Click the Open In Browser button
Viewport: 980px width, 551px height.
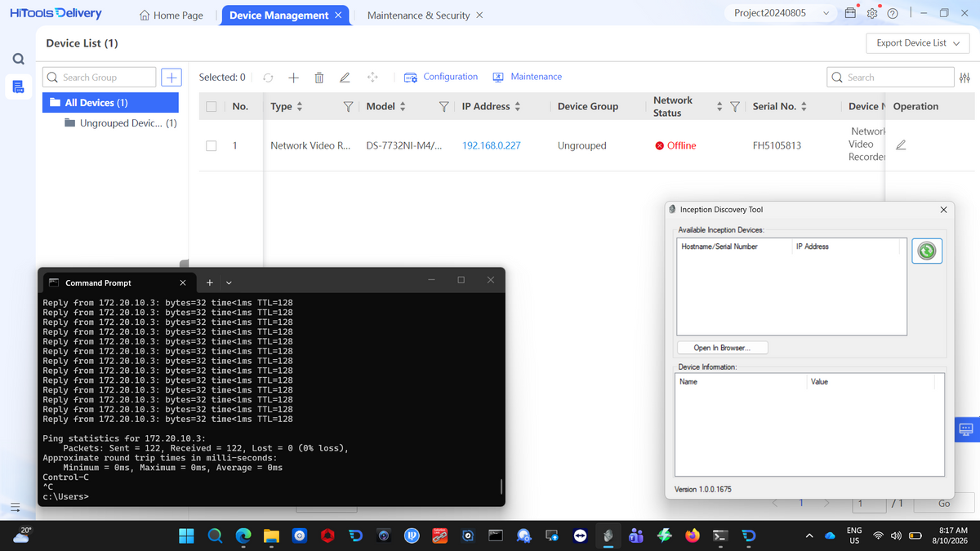tap(722, 348)
